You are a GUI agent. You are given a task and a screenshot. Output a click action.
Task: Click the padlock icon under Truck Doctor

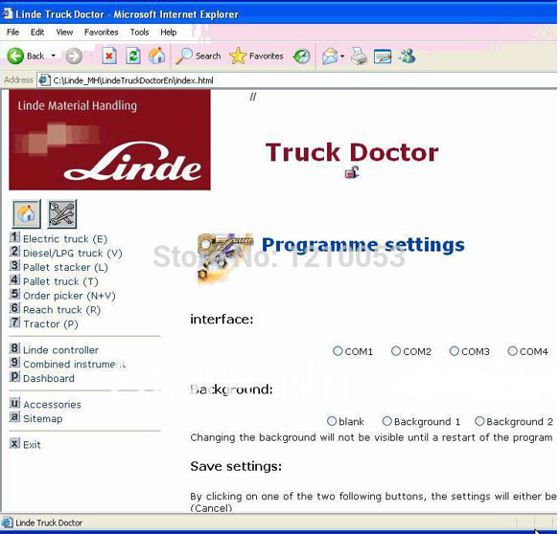[352, 173]
